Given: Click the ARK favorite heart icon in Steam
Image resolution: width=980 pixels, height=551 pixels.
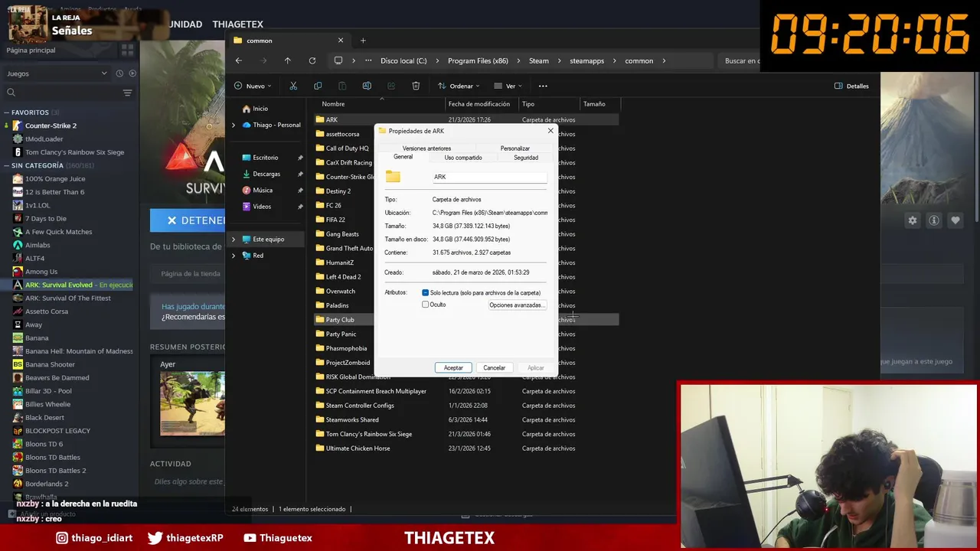Looking at the screenshot, I should click(x=955, y=220).
